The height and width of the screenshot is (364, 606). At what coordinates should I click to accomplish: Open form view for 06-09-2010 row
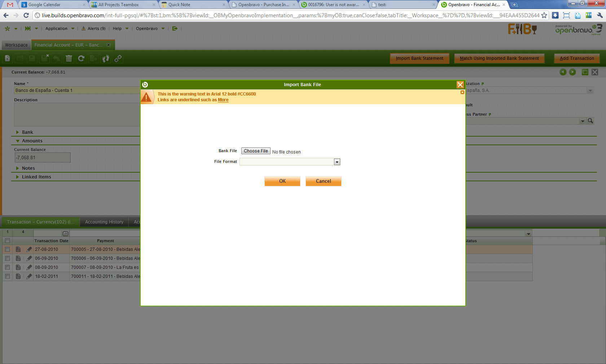coord(18,258)
